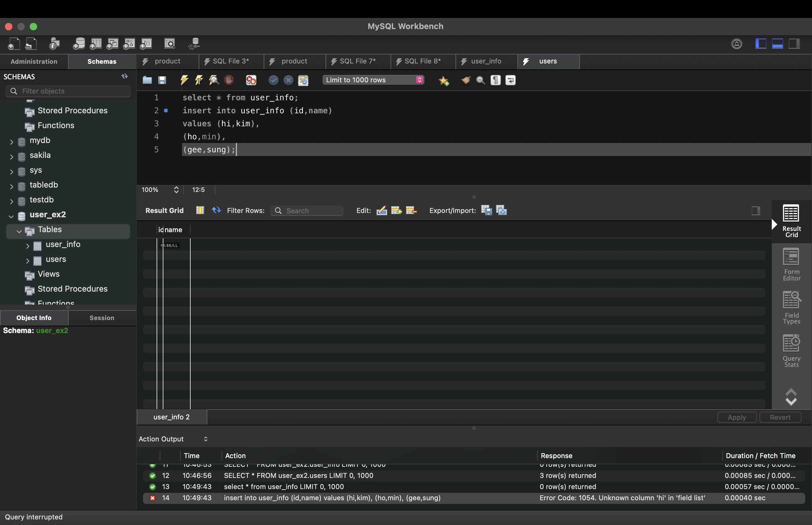Click the Beautify query broom icon

[465, 80]
